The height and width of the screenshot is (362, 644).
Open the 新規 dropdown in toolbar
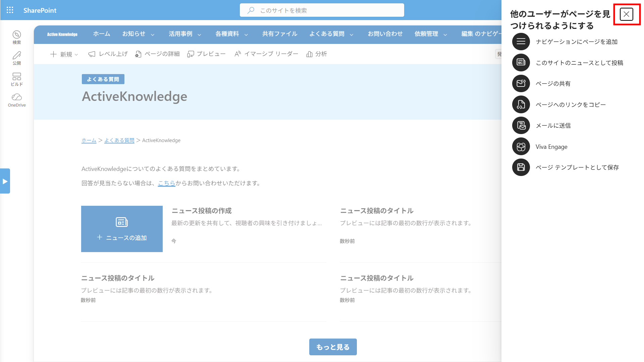(x=64, y=54)
